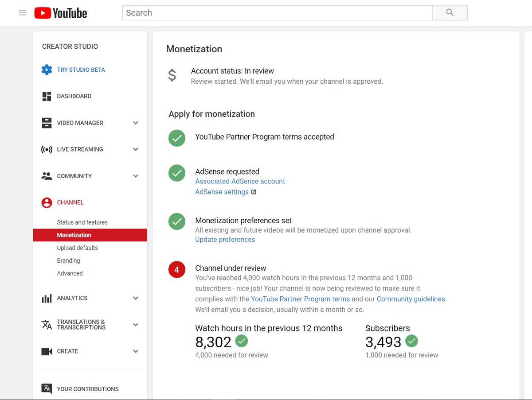Expand the Translations & Transcriptions chevron

(136, 325)
